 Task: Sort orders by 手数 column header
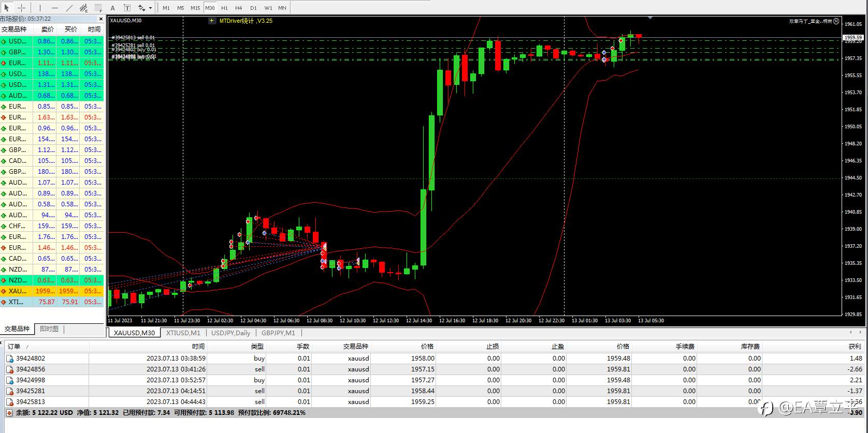(x=302, y=346)
